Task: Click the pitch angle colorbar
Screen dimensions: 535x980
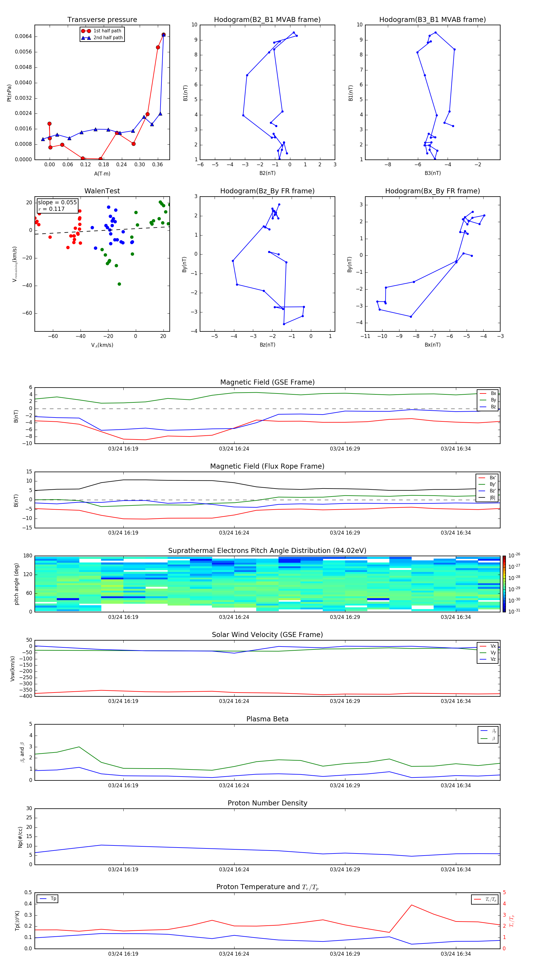Action: (x=504, y=584)
